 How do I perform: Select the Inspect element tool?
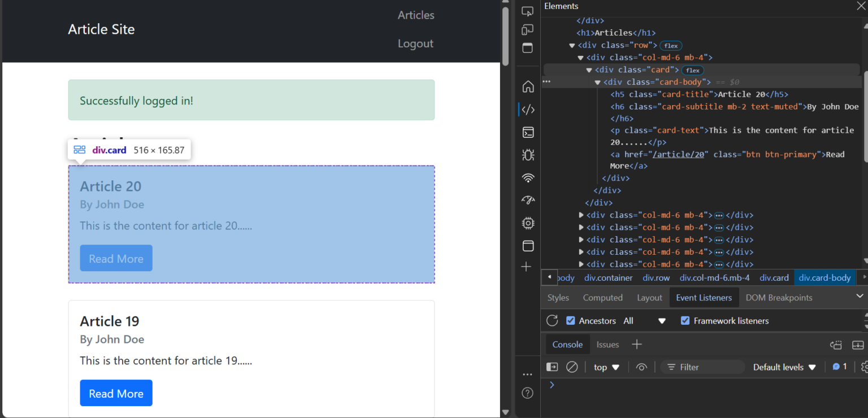click(x=527, y=10)
